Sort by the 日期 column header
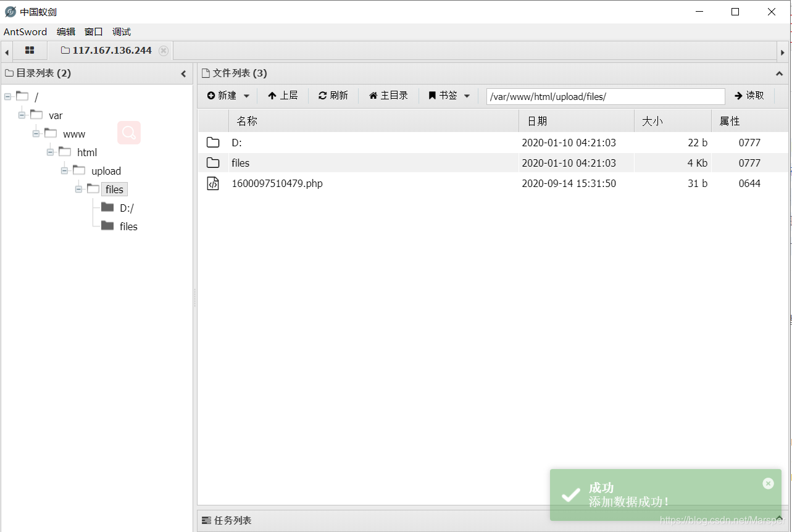This screenshot has width=792, height=532. point(577,121)
